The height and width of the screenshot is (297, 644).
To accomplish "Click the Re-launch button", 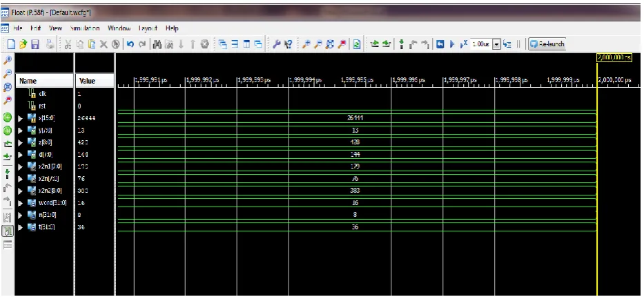I will (547, 44).
